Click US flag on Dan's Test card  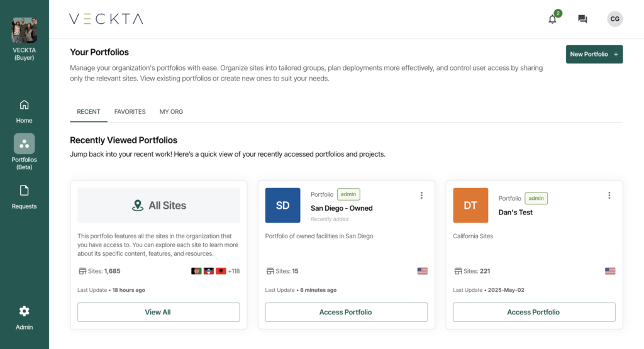point(610,271)
